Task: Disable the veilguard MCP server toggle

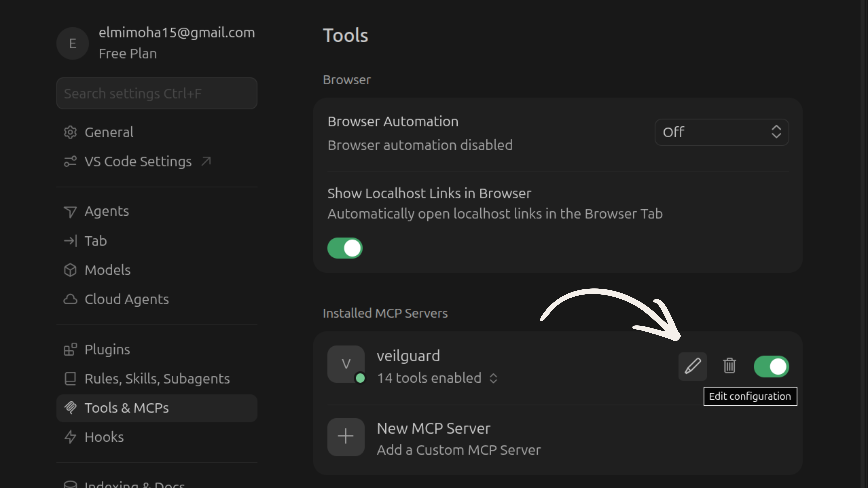Action: pyautogui.click(x=771, y=366)
